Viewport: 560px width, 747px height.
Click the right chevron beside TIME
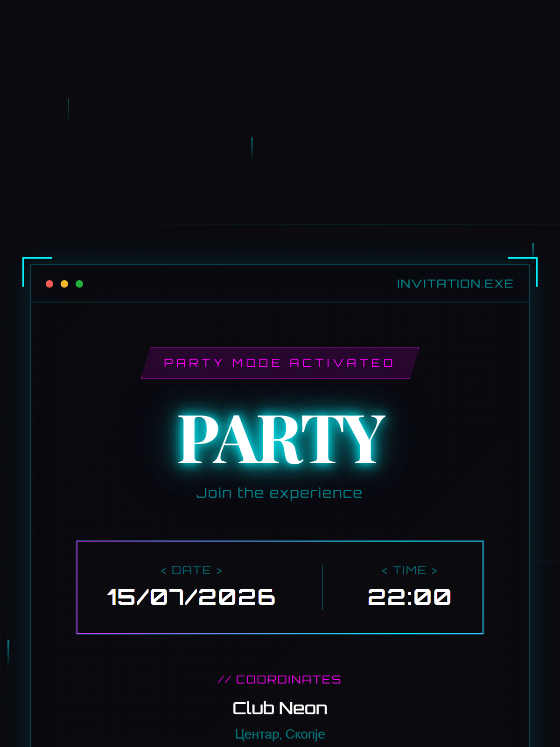434,571
